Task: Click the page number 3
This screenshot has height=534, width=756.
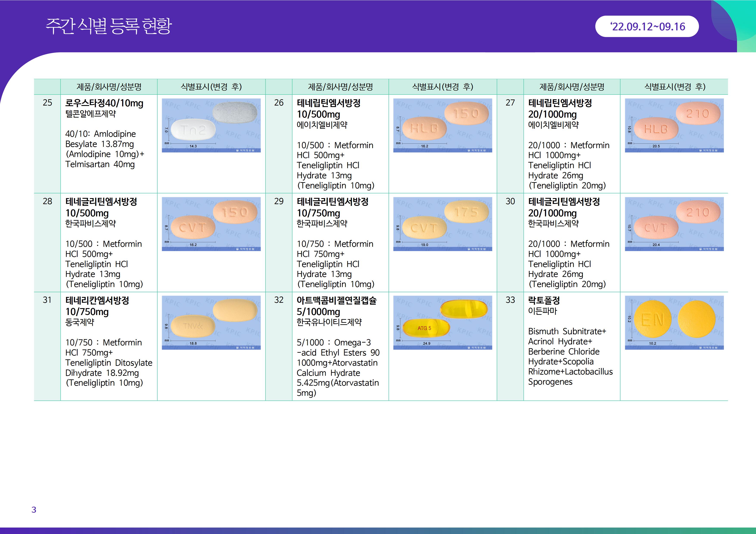Action: coord(34,510)
